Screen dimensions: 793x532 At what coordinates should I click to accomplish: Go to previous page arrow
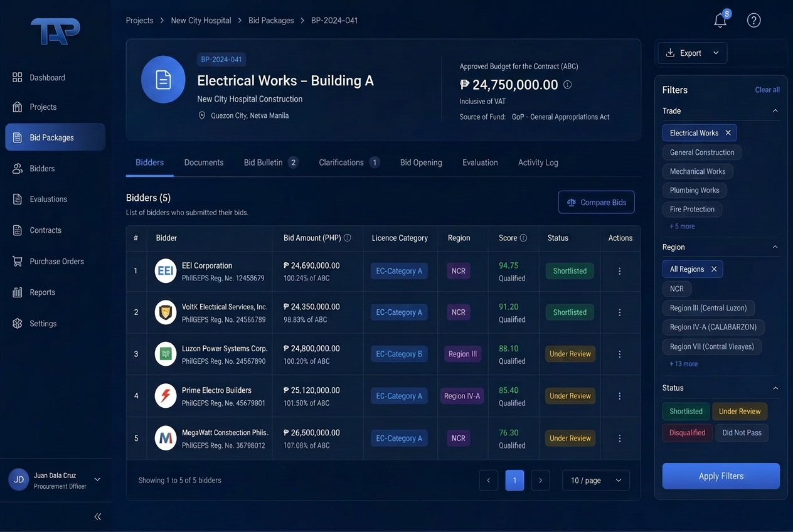click(488, 481)
